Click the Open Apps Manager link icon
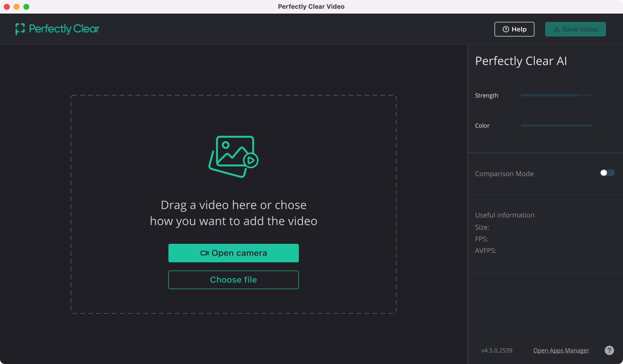The image size is (623, 364). point(561,350)
